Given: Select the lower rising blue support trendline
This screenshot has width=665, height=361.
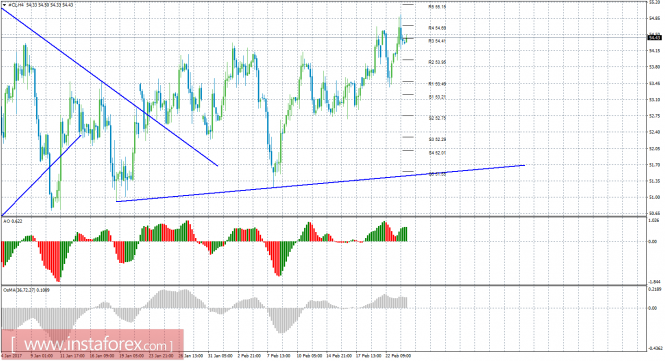Looking at the screenshot, I should pyautogui.click(x=321, y=183).
